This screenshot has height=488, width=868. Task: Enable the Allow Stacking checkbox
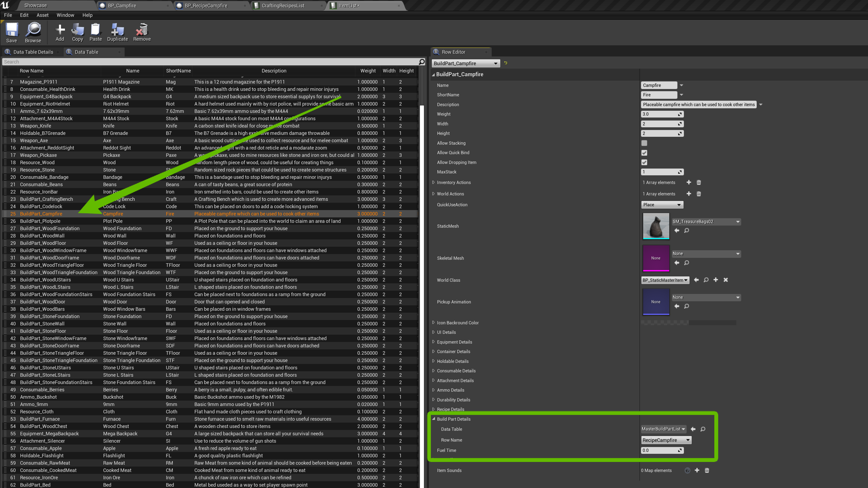click(x=644, y=143)
